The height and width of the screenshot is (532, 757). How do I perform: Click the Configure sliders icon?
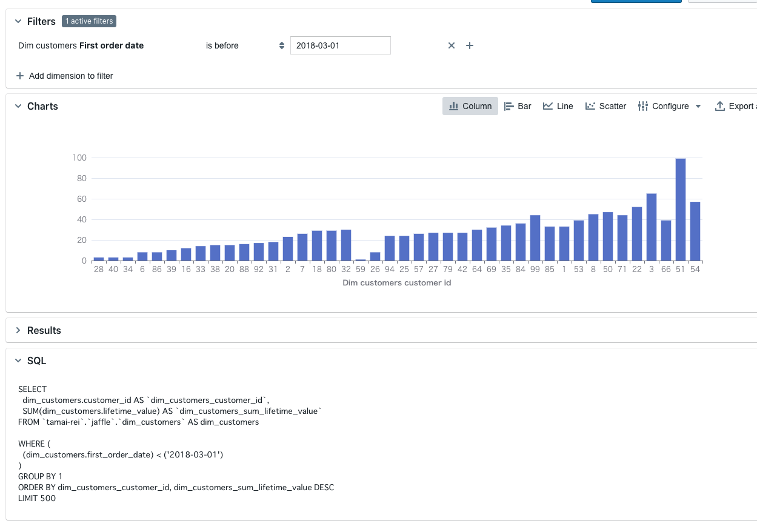(x=643, y=106)
